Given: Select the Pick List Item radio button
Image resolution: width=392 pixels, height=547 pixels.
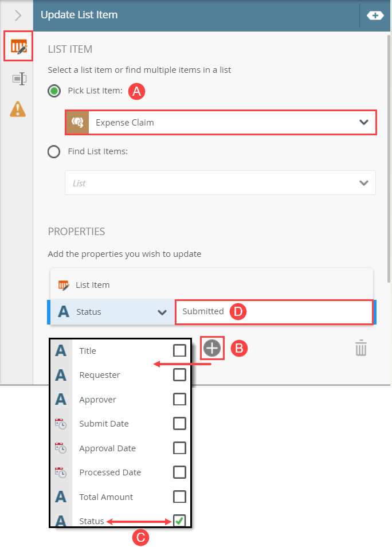Looking at the screenshot, I should [x=54, y=91].
